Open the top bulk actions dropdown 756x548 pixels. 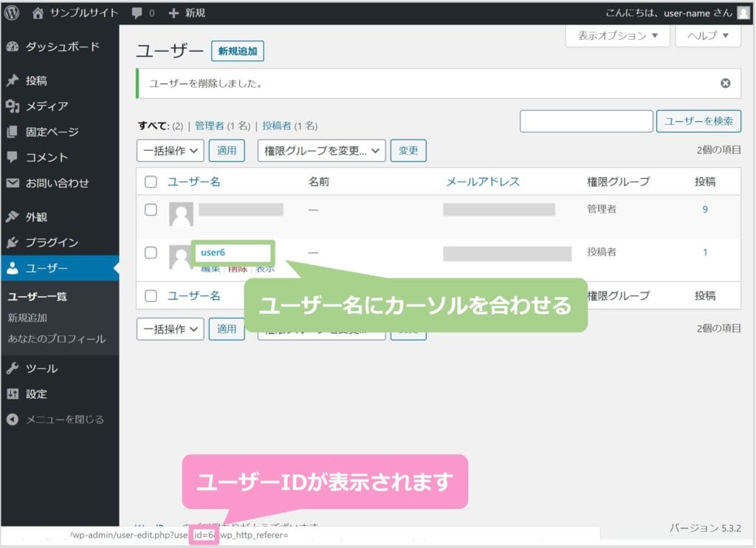coord(170,151)
